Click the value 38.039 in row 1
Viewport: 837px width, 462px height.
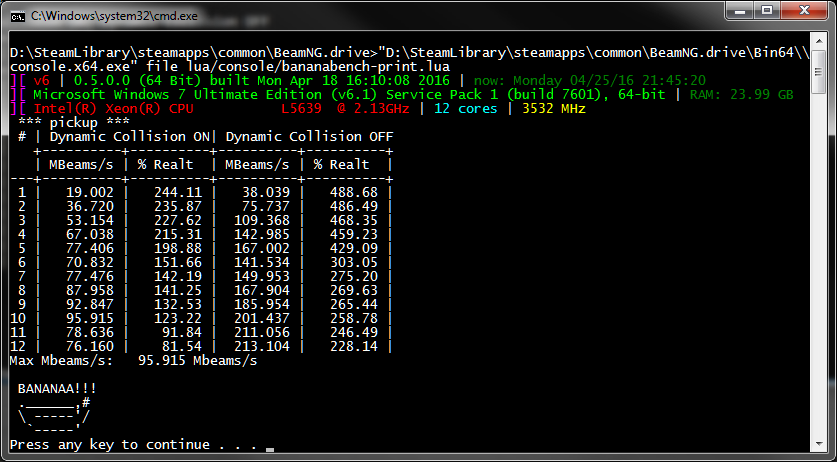[x=266, y=192]
